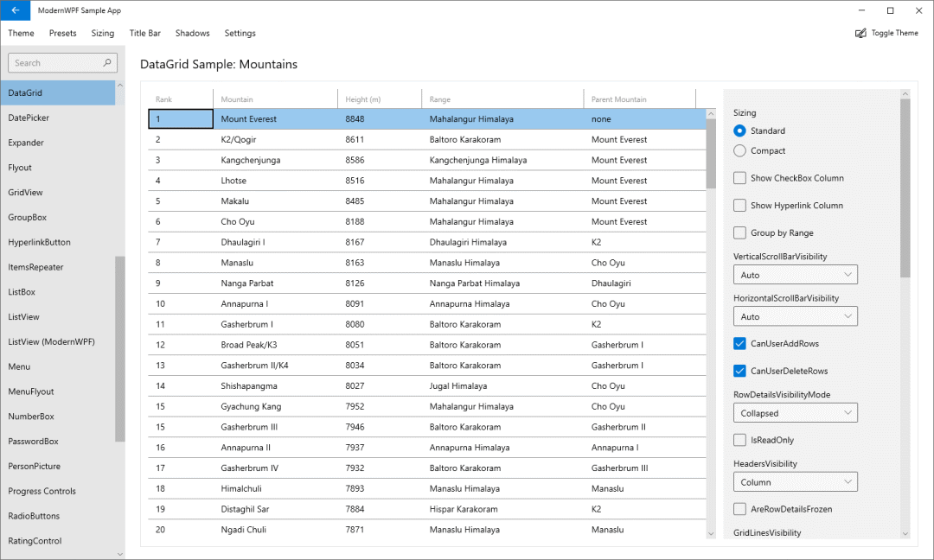934x560 pixels.
Task: Open the Sizing menu
Action: (103, 33)
